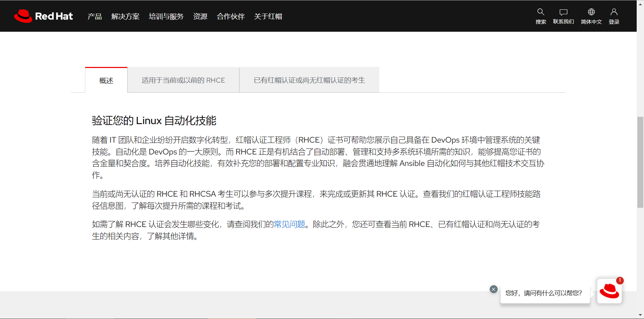Open the 合作伙伴 menu
This screenshot has height=319, width=644.
coord(231,16)
